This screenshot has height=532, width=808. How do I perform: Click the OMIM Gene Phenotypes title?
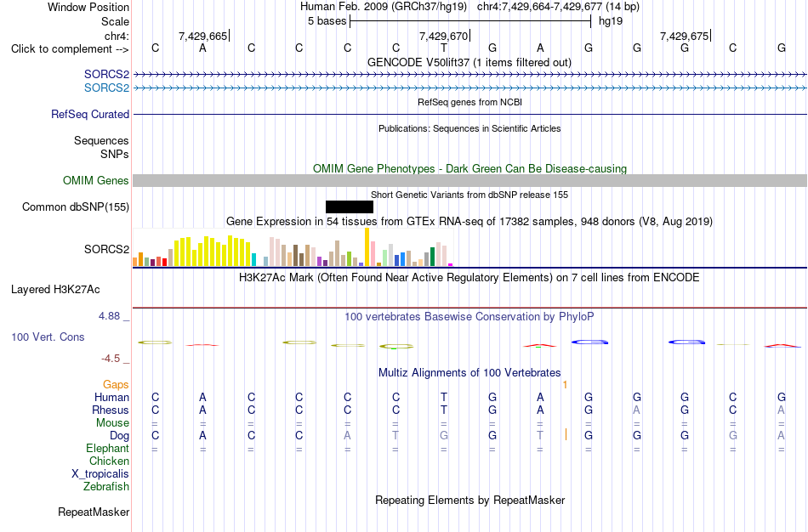(x=470, y=168)
